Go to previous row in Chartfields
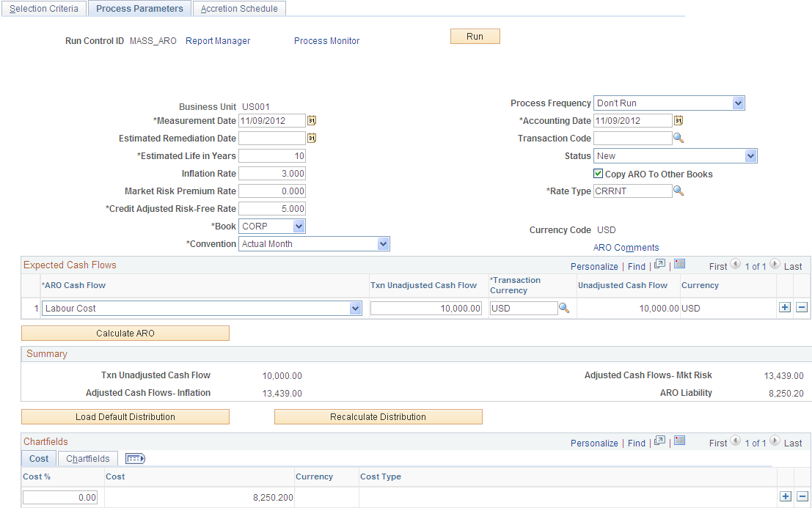The width and height of the screenshot is (812, 508). [736, 441]
